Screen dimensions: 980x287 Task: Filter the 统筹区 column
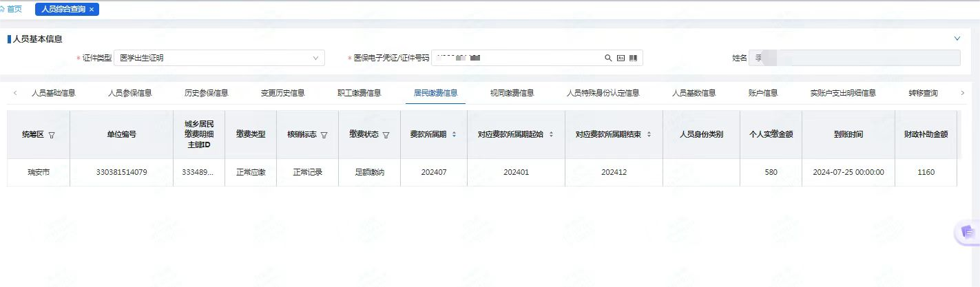52,135
